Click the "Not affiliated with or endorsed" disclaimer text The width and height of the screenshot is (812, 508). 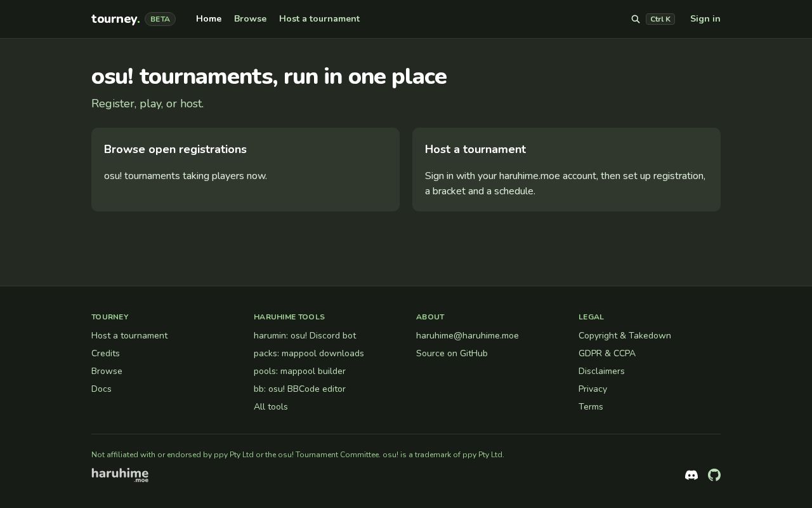tap(298, 455)
